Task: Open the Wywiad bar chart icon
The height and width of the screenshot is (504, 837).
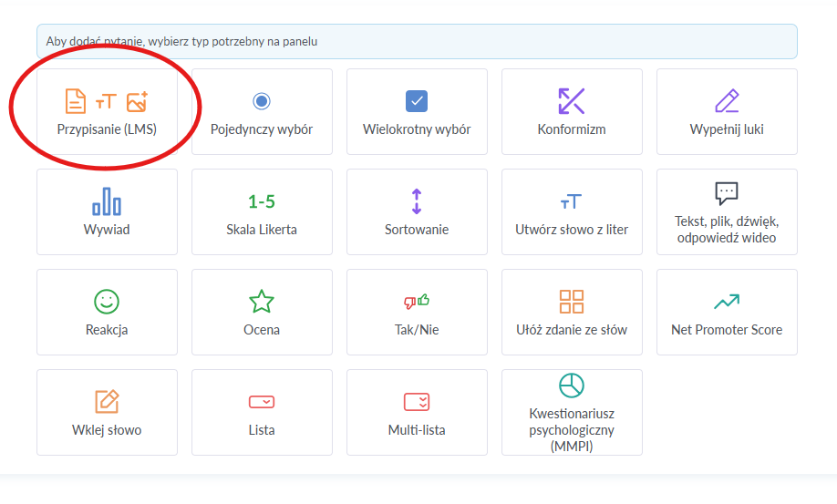Action: click(107, 201)
